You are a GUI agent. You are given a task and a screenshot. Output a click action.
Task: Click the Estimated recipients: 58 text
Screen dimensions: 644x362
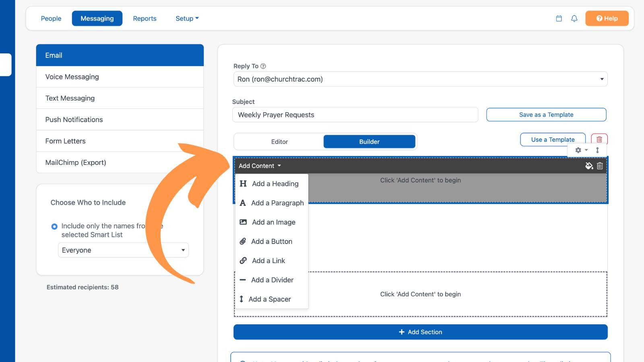83,287
